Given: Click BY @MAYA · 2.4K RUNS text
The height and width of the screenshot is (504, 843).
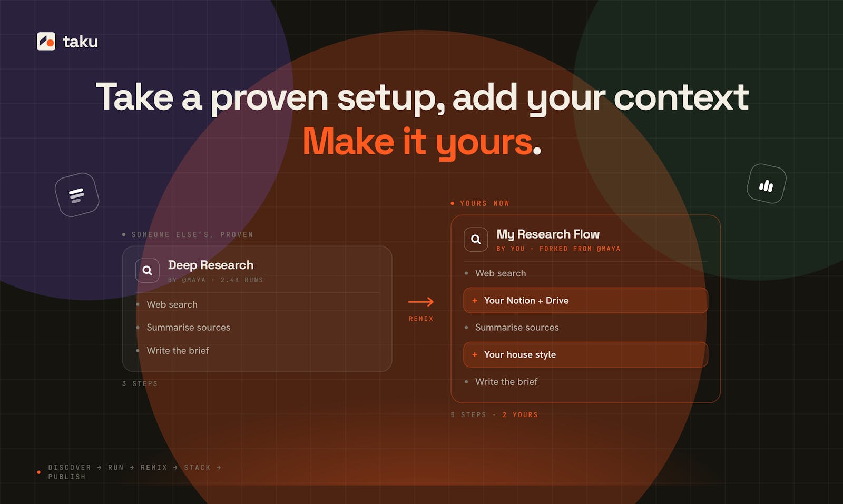Looking at the screenshot, I should pos(215,280).
